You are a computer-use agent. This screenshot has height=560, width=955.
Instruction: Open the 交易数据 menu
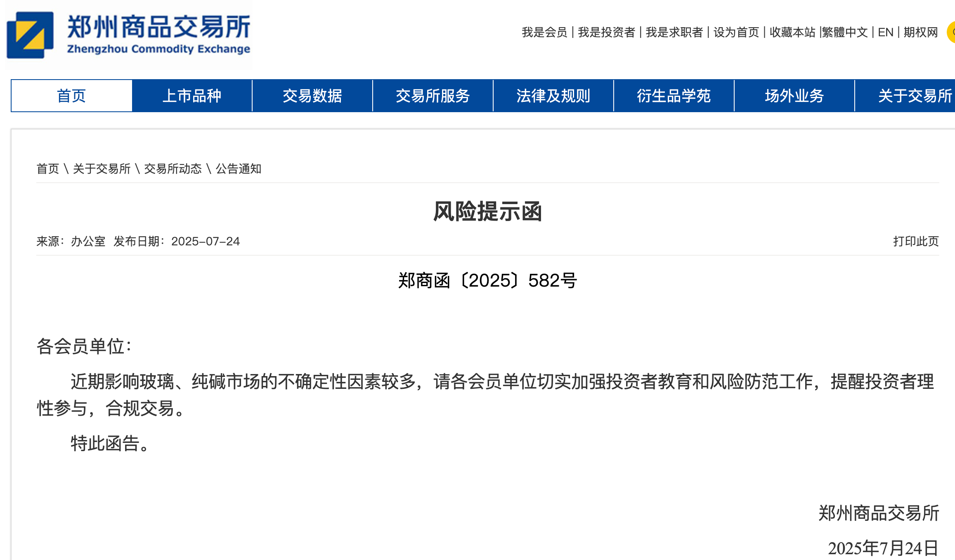(x=312, y=96)
